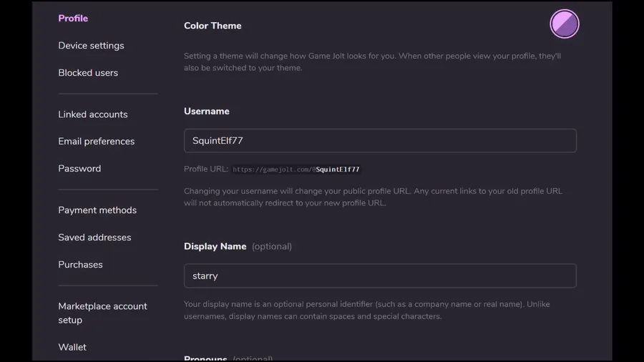Focus the Display Name field containing starry
The height and width of the screenshot is (362, 644).
click(380, 276)
